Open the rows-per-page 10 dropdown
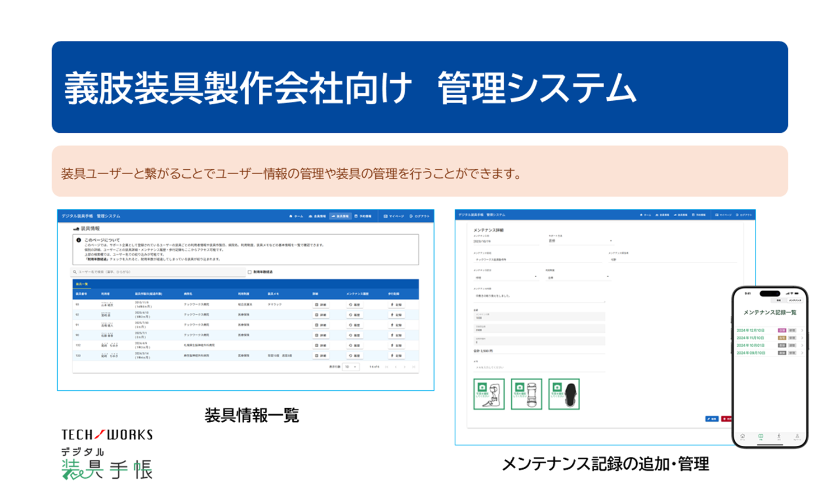Viewport: 840px width, 504px height. point(351,367)
